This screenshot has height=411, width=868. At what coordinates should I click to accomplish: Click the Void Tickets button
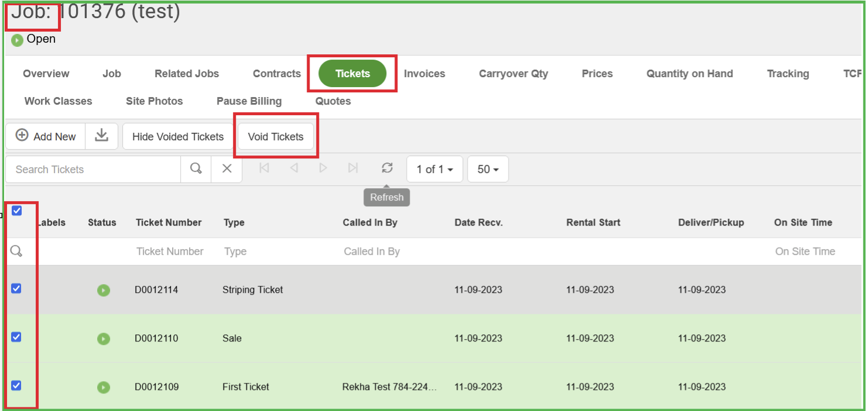pyautogui.click(x=276, y=137)
